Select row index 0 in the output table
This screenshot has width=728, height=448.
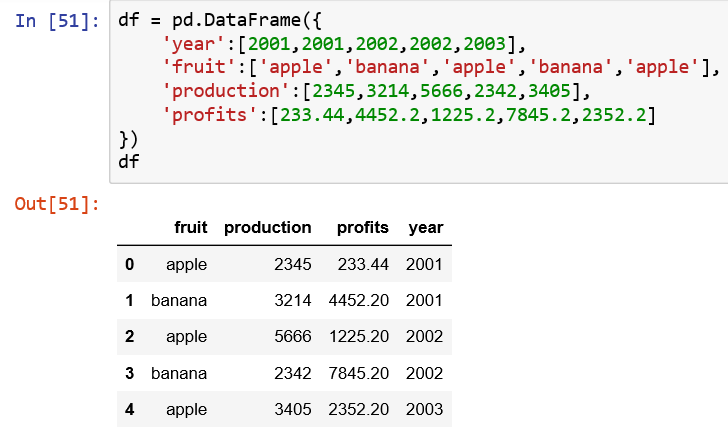[x=128, y=264]
